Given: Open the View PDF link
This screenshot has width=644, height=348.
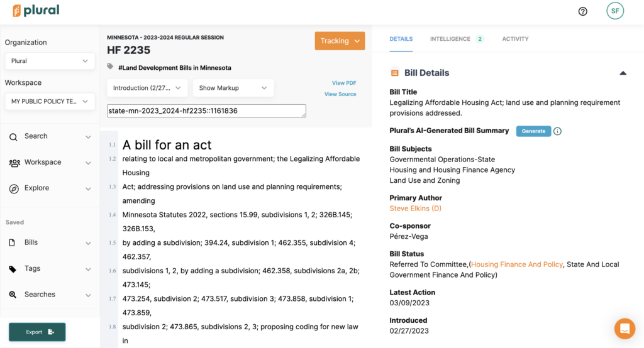Looking at the screenshot, I should pos(344,83).
